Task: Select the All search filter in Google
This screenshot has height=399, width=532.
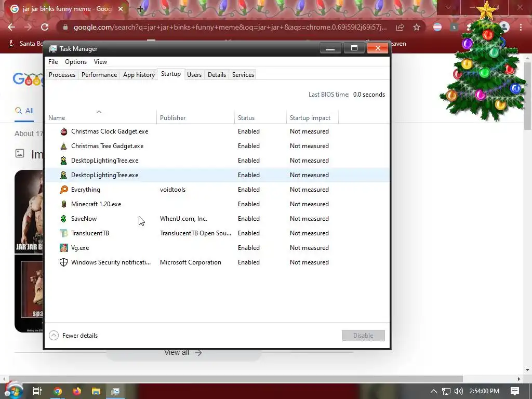Action: click(24, 111)
